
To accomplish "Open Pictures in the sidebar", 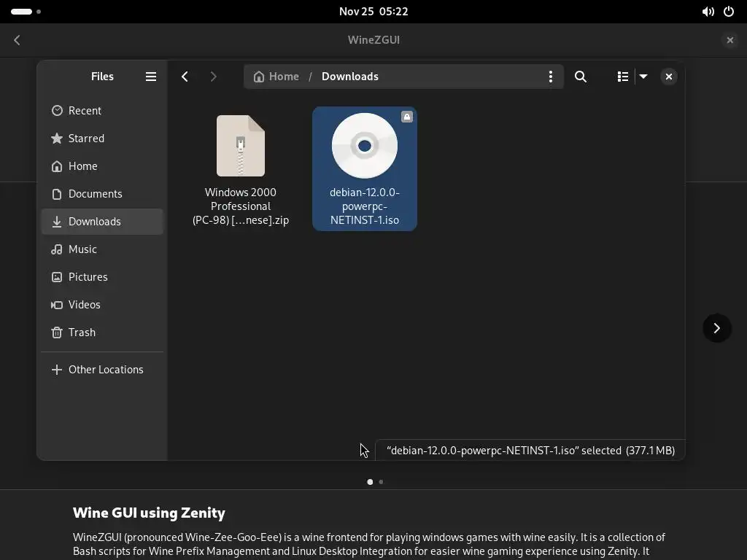I will [102, 276].
